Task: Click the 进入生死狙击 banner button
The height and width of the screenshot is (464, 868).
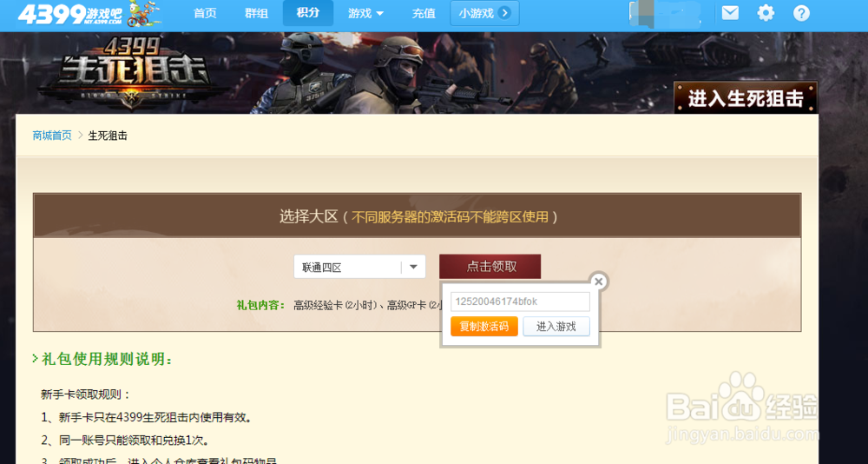Action: point(745,98)
